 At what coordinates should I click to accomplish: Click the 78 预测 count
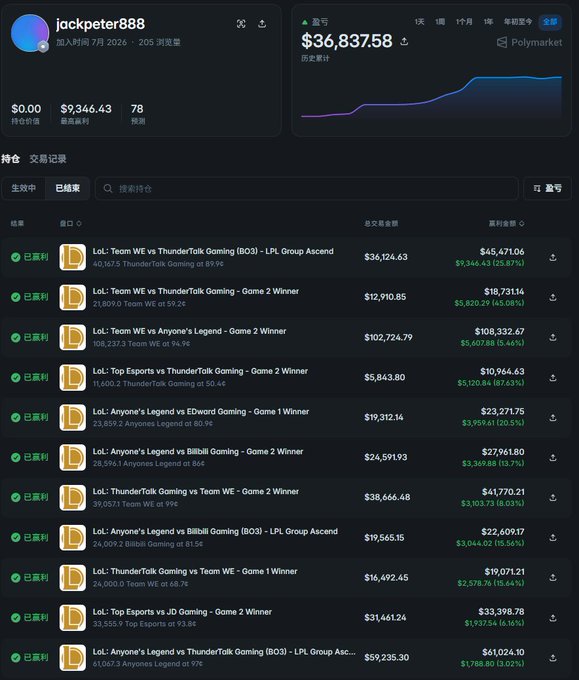pos(137,114)
